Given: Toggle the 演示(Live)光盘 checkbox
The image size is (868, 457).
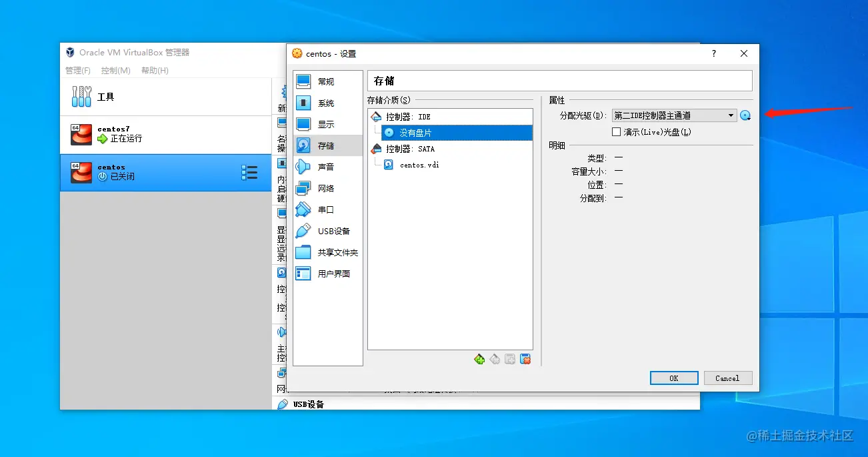Looking at the screenshot, I should [x=617, y=132].
